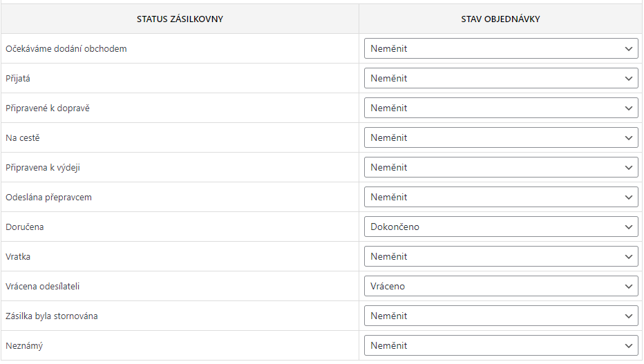Screen dimensions: 644x364
Task: Open the Vráceno dropdown for returned shipments
Action: pos(500,287)
